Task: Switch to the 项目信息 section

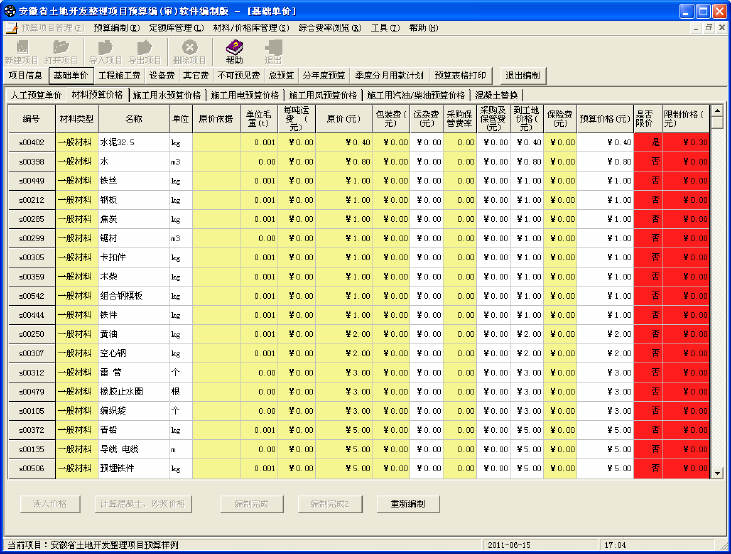Action: [x=26, y=75]
